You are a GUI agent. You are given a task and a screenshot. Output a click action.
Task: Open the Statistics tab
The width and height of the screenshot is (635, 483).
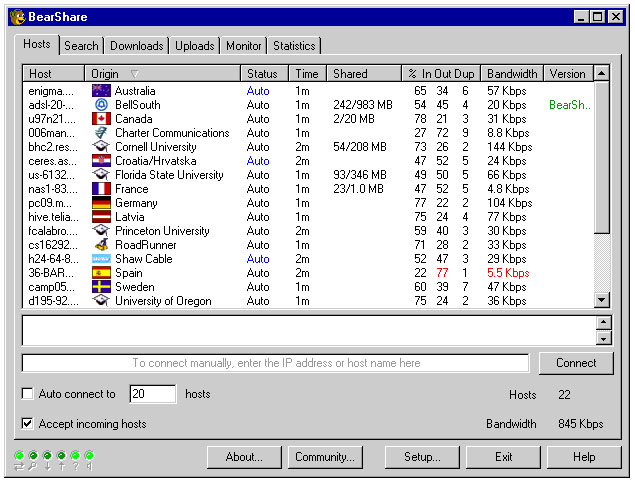tap(294, 46)
